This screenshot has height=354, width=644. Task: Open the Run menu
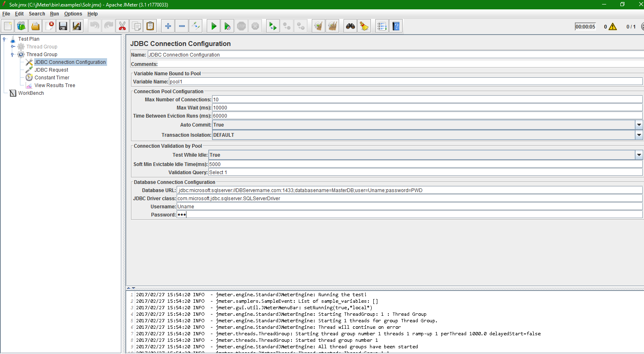tap(55, 14)
